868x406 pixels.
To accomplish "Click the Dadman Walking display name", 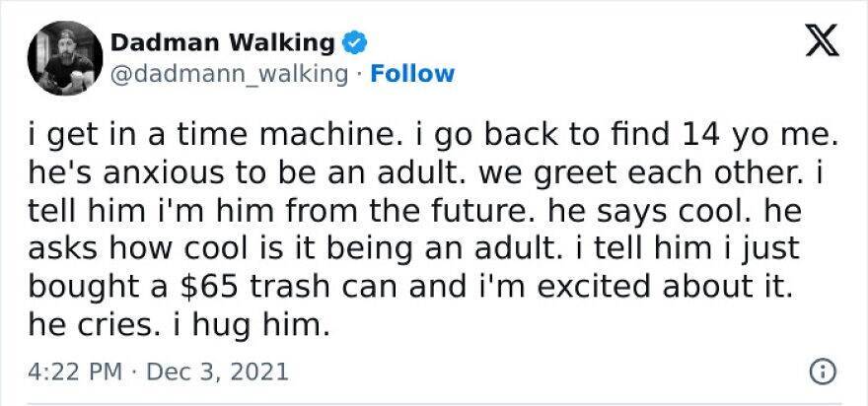I will (222, 42).
